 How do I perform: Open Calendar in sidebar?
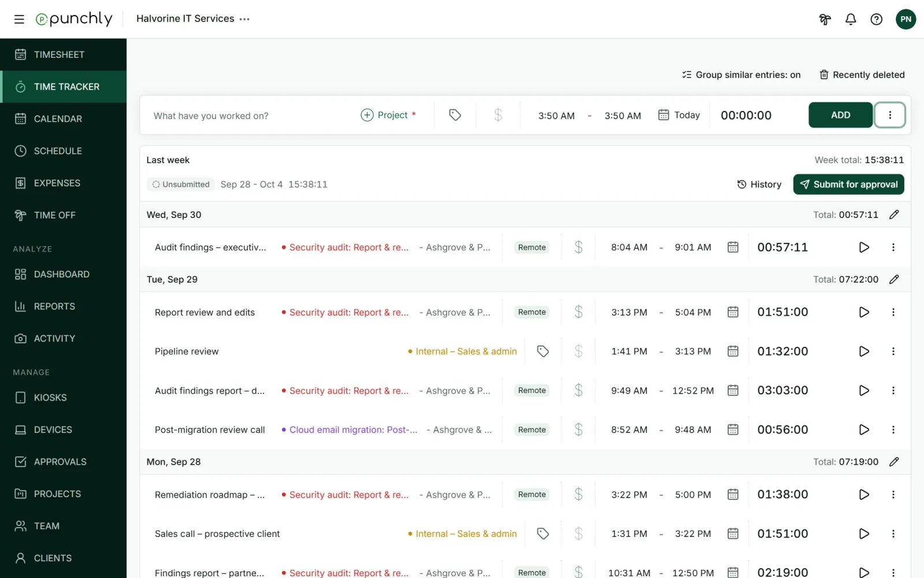(64, 118)
